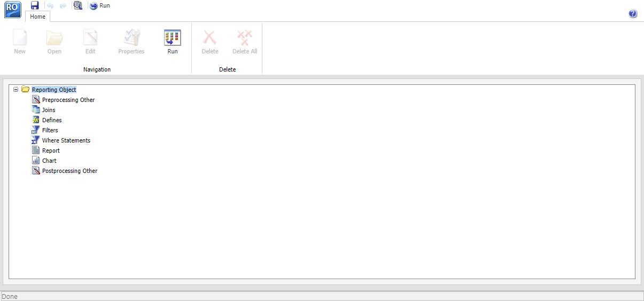Collapse the Reporting Object tree node
The image size is (644, 301).
point(15,90)
